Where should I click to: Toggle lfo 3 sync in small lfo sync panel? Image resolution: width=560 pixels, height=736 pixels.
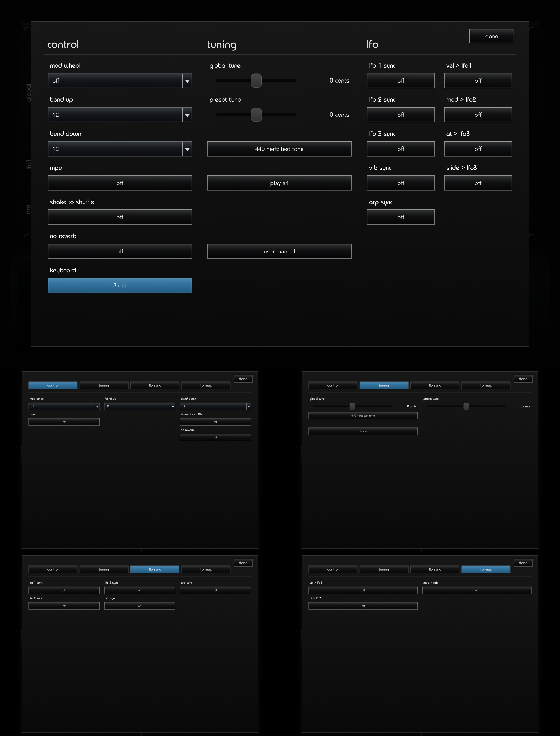pos(140,590)
